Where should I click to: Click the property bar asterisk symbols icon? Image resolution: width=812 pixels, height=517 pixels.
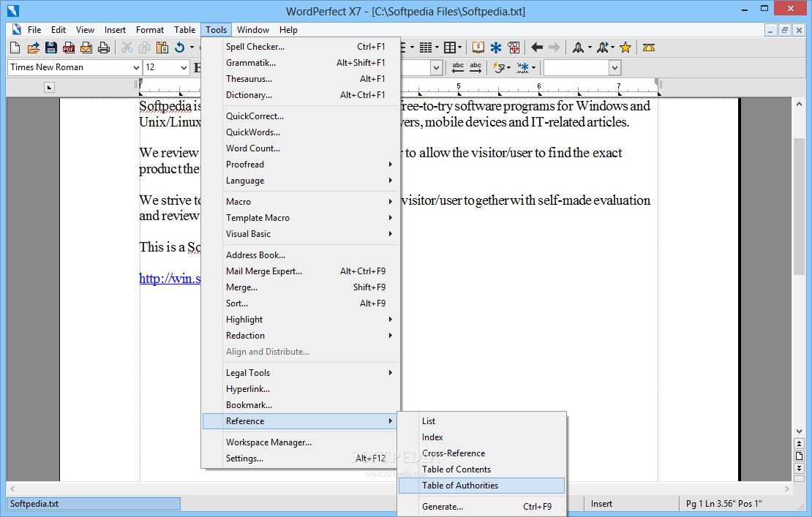click(x=523, y=68)
